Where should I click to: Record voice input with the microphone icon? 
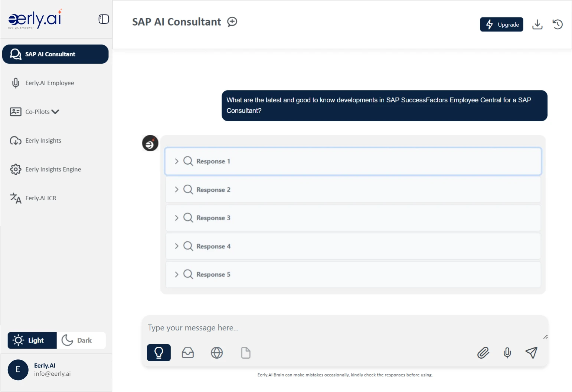click(x=507, y=353)
